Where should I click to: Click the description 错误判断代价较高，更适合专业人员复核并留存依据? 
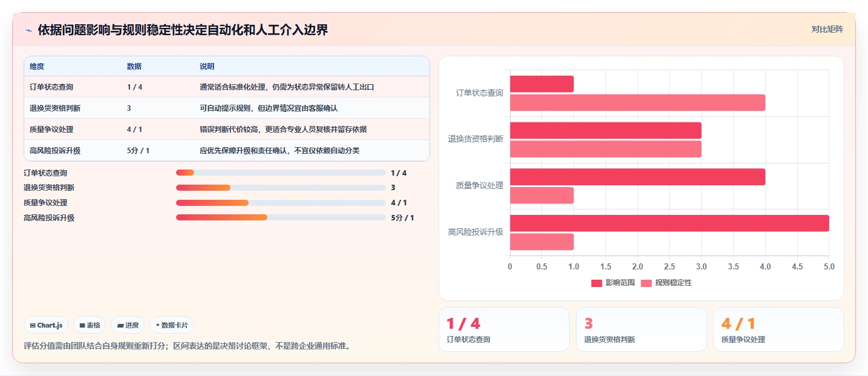(283, 130)
